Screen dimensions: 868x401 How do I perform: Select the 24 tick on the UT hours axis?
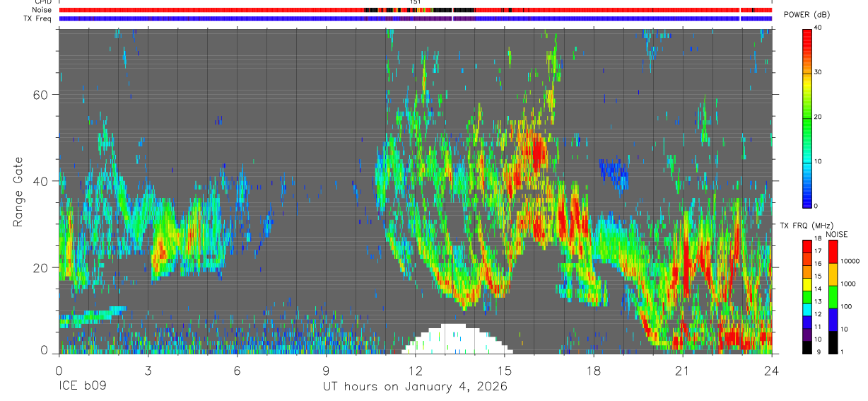tap(772, 371)
